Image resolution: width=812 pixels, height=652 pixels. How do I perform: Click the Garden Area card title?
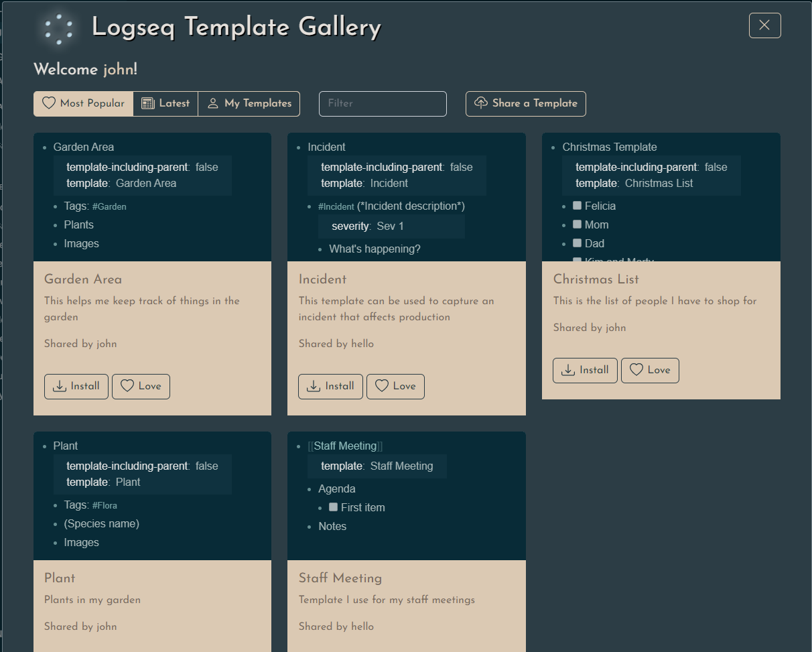coord(83,279)
